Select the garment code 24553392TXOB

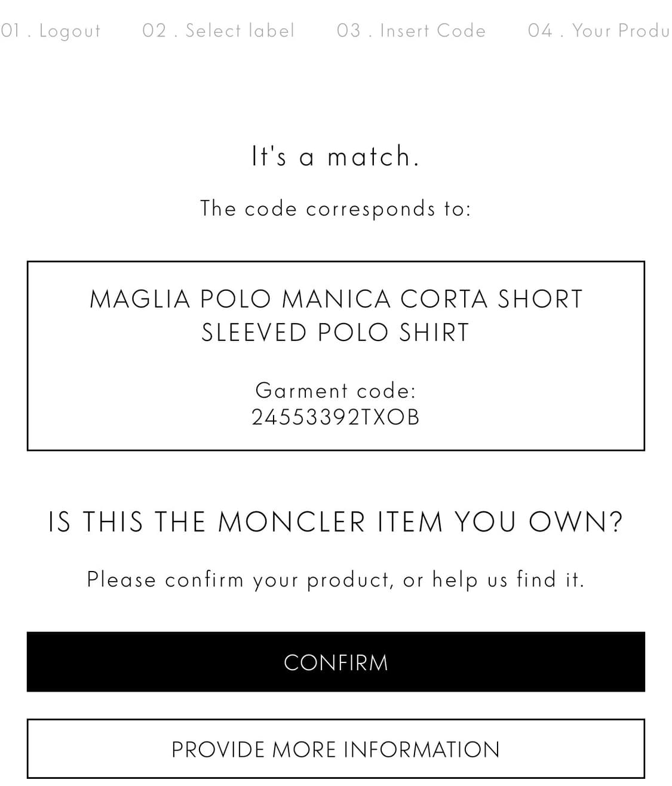tap(336, 417)
